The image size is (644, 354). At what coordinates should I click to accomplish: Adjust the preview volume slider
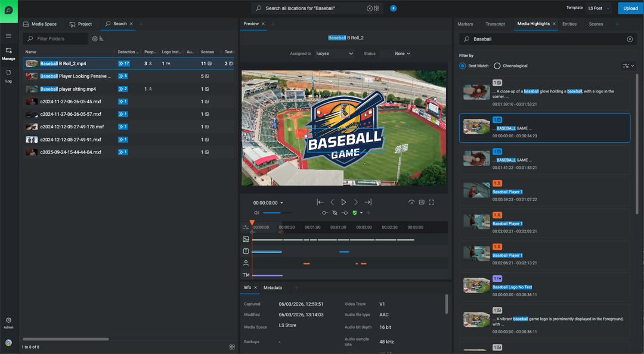(x=277, y=213)
